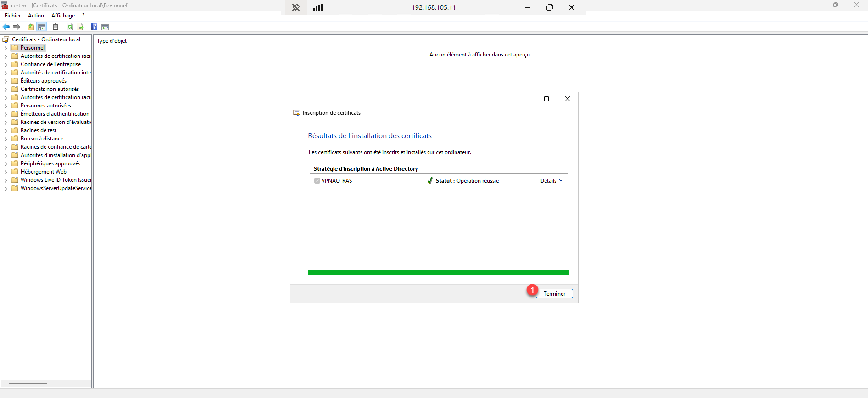
Task: Expand the Personnel folder tree arrow
Action: pos(6,48)
